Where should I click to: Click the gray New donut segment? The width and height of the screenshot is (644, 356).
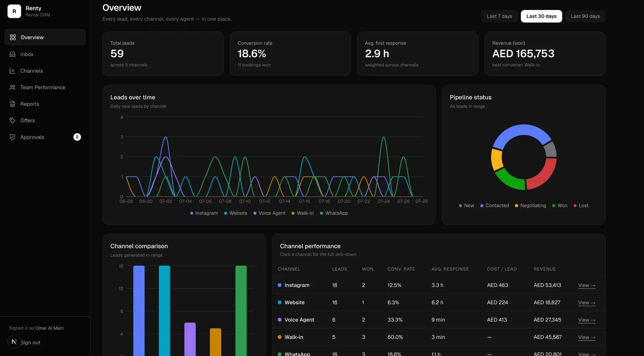[551, 150]
